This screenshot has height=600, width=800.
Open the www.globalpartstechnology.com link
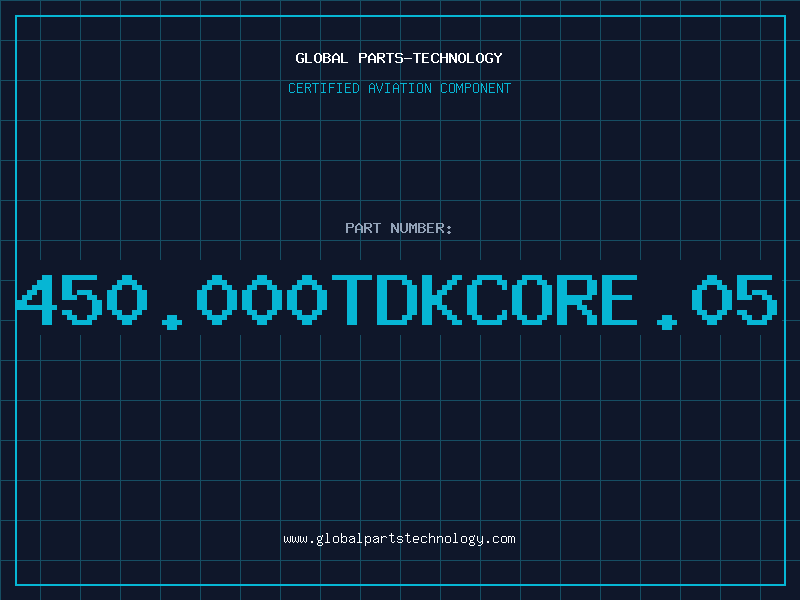pyautogui.click(x=399, y=539)
